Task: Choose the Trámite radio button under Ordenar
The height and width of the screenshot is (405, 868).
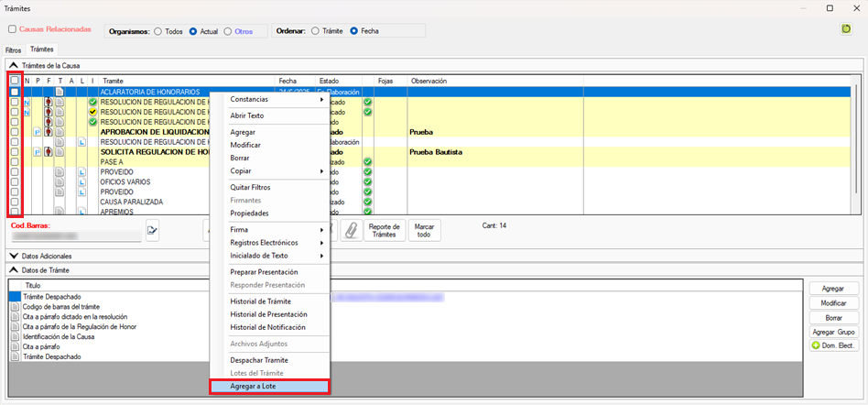Action: [x=316, y=30]
